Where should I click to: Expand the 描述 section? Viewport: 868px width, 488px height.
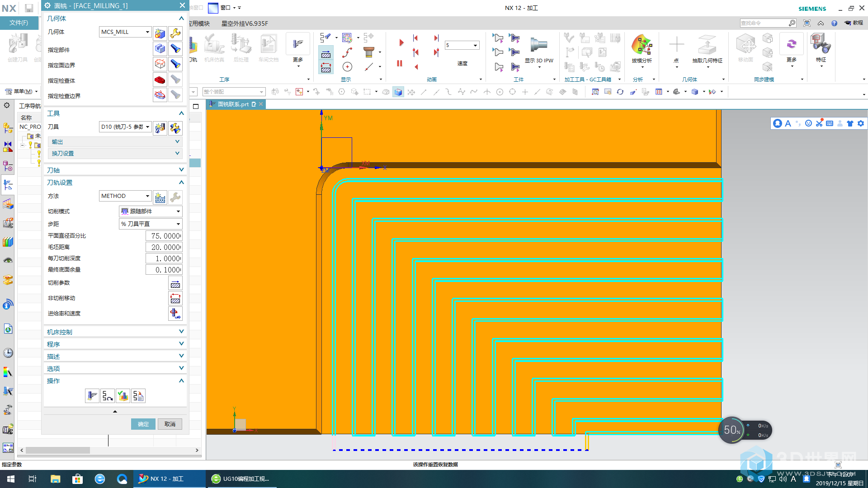click(115, 356)
